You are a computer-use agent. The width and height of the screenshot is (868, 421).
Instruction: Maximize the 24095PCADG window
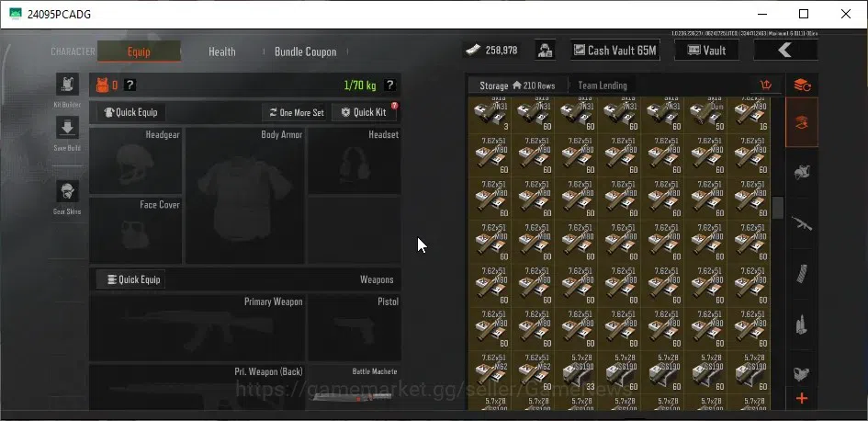(804, 14)
